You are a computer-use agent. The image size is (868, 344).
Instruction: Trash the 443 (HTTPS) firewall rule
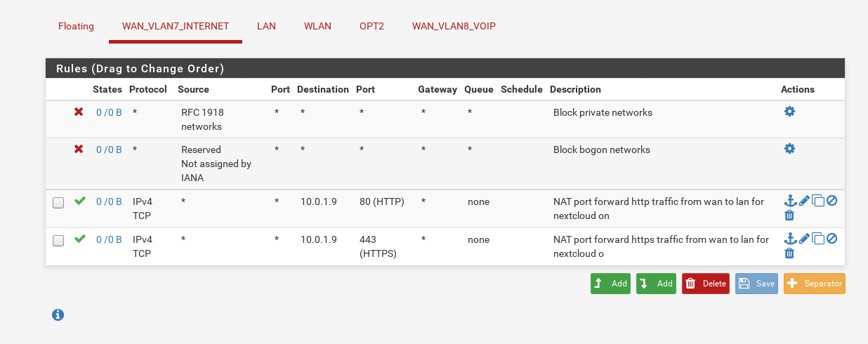[789, 253]
